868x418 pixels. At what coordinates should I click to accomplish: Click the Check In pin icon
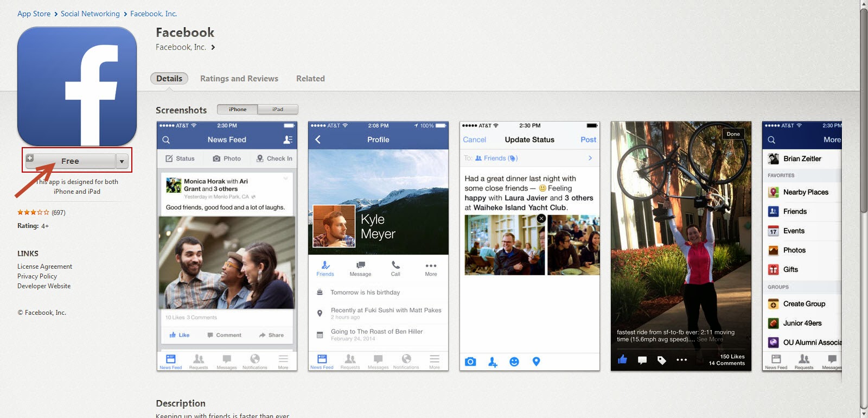pyautogui.click(x=260, y=159)
